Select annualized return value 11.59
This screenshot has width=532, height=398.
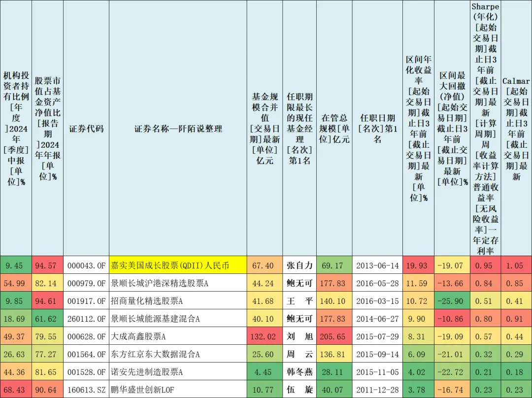click(417, 283)
